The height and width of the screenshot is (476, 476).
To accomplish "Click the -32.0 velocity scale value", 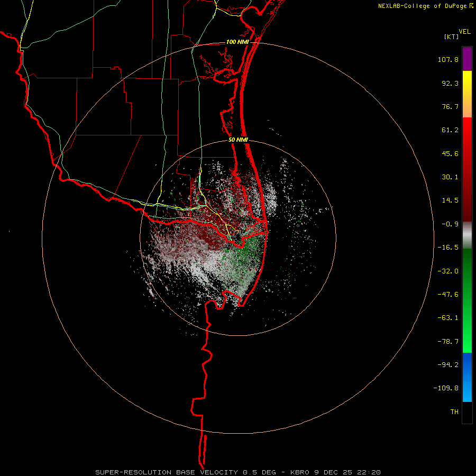I will pyautogui.click(x=448, y=271).
